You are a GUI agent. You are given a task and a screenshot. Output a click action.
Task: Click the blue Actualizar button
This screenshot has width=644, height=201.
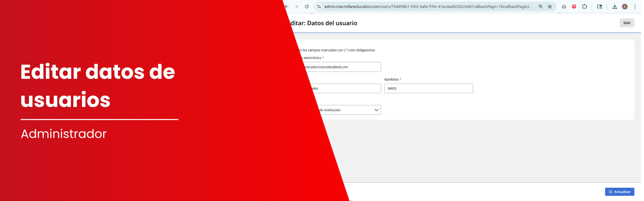pyautogui.click(x=620, y=192)
